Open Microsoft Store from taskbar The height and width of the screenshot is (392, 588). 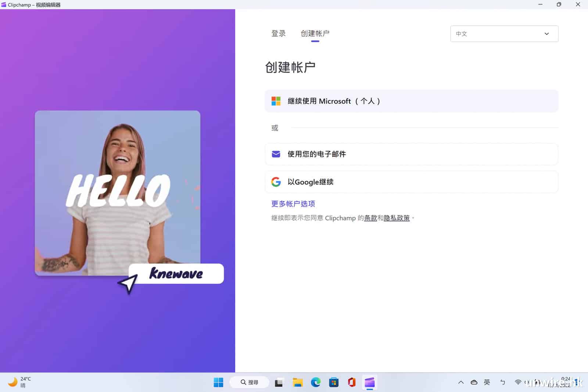coord(333,382)
